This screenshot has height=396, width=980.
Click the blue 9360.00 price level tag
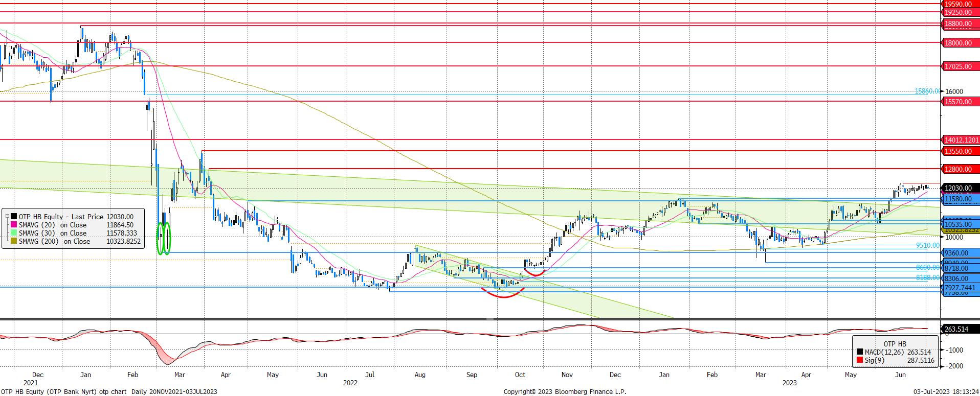(961, 253)
